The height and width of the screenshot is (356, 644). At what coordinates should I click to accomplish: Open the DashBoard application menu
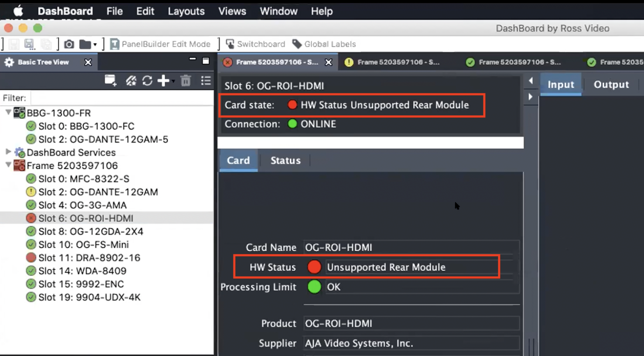(65, 11)
